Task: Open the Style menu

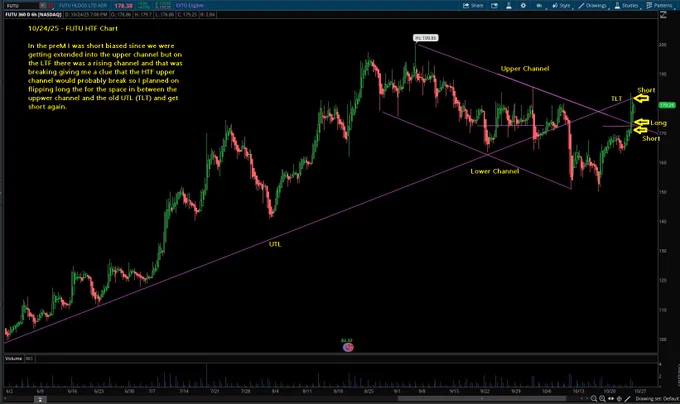Action: click(x=562, y=6)
